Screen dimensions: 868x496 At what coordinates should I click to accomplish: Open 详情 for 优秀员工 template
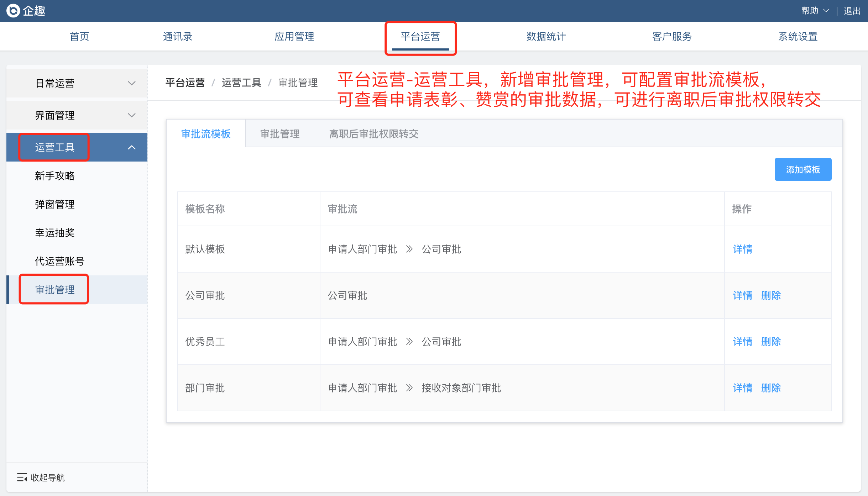tap(742, 342)
